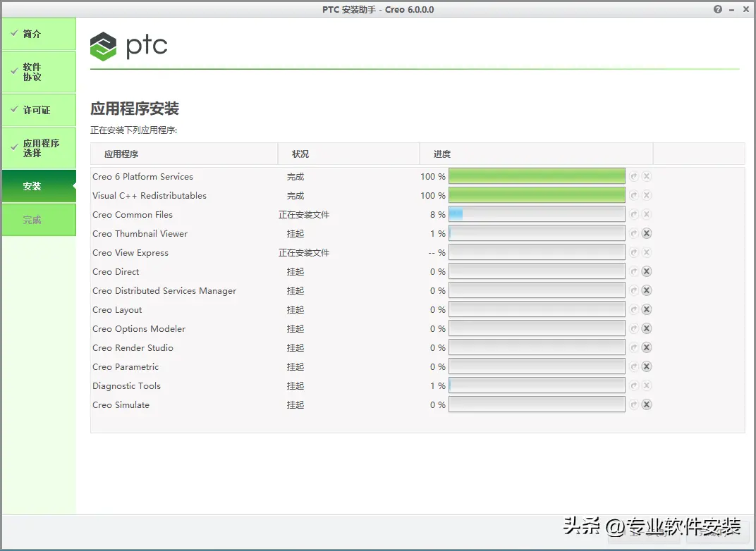
Task: Click the PTC logo
Action: click(x=129, y=47)
